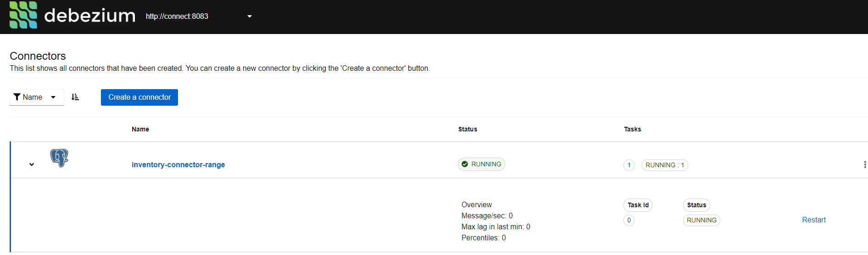868x255 pixels.
Task: Open the connector kebab actions menu
Action: coord(865,164)
